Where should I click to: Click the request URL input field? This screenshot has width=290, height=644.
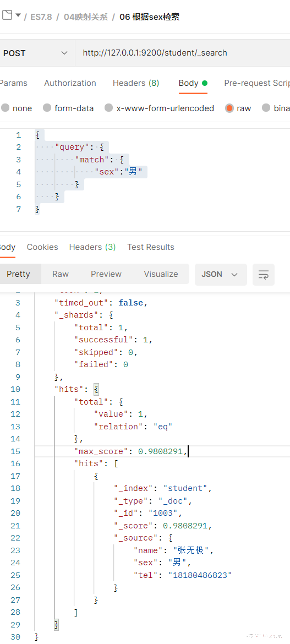(x=182, y=53)
